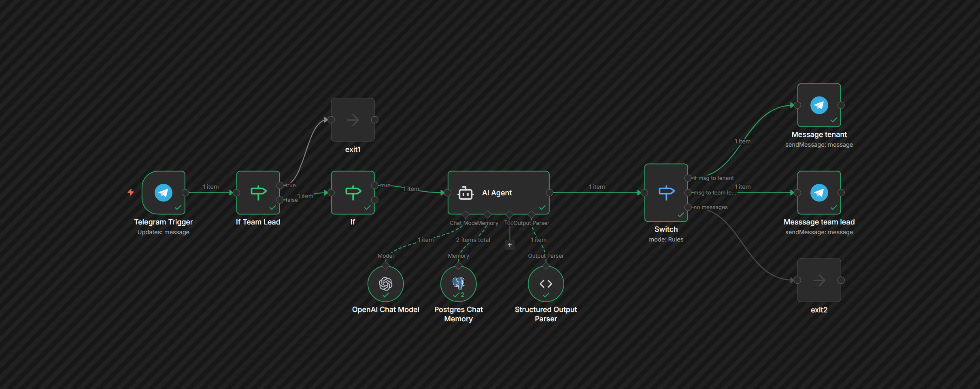Open the Message tenant Telegram node
This screenshot has height=389, width=980.
[x=819, y=105]
